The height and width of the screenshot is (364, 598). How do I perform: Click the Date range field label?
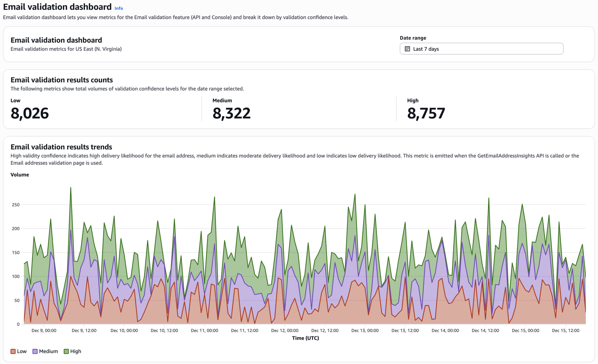(413, 38)
